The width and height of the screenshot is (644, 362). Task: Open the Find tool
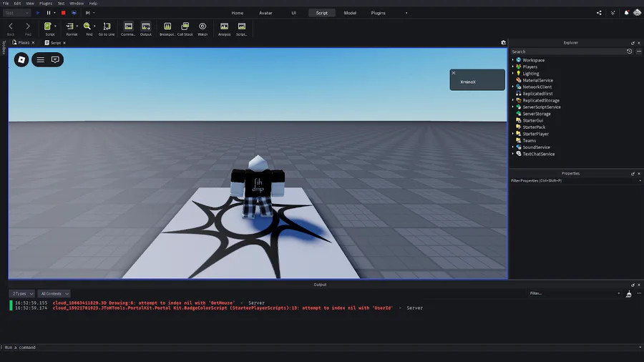87,26
